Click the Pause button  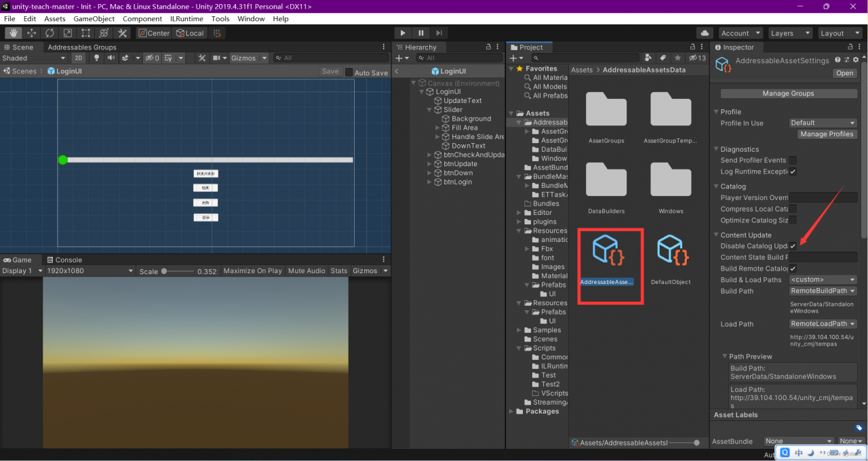pyautogui.click(x=421, y=33)
